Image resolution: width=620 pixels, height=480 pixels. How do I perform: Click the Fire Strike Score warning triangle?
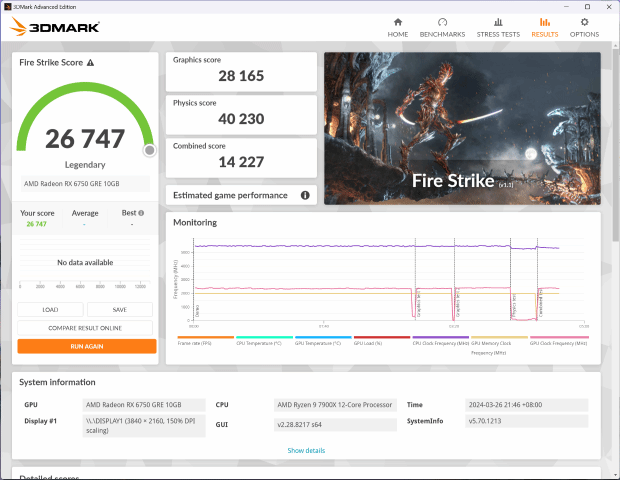pyautogui.click(x=91, y=62)
